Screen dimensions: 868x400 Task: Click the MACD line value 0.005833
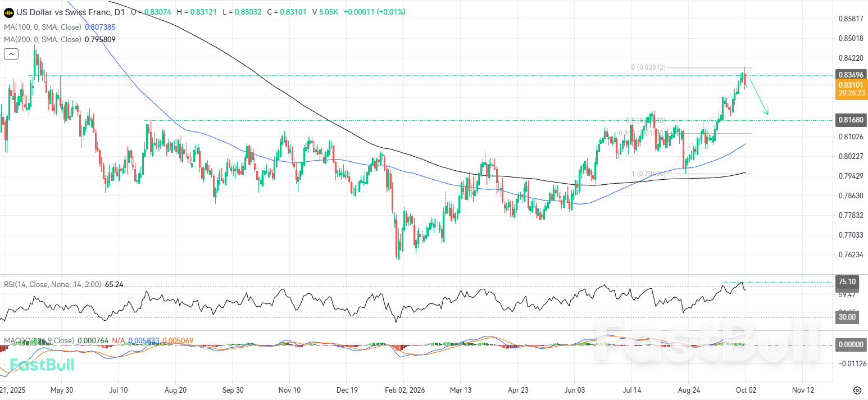(144, 341)
